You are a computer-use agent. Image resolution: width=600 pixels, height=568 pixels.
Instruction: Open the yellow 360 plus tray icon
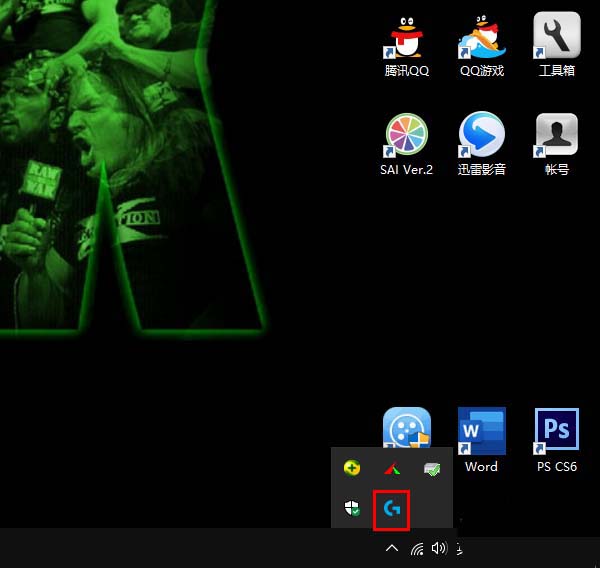tap(352, 468)
